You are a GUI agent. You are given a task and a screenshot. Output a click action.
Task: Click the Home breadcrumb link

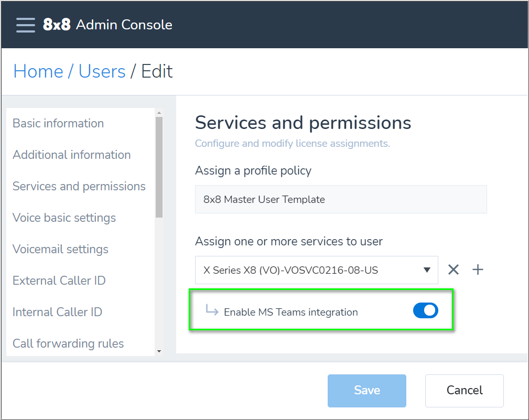point(38,71)
